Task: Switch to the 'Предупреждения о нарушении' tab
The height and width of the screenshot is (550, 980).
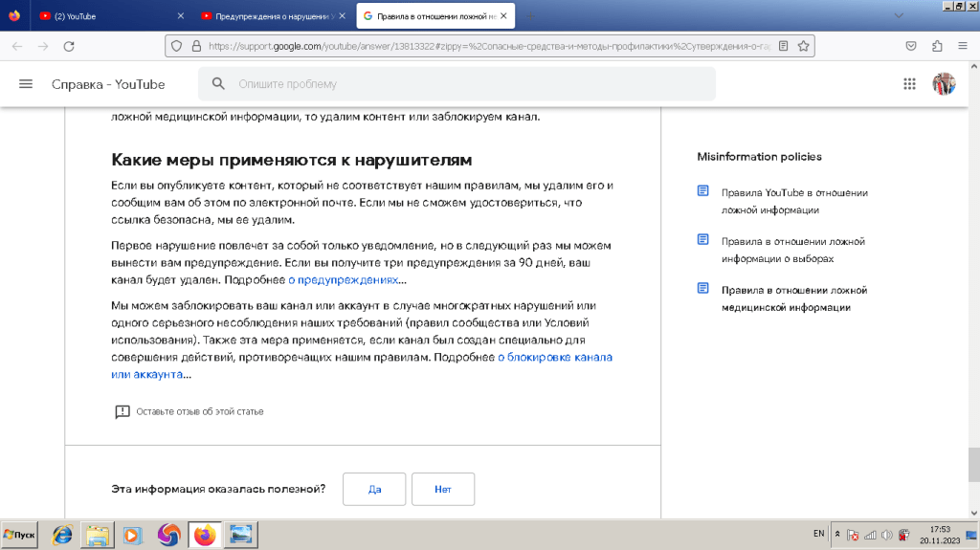Action: point(271,16)
